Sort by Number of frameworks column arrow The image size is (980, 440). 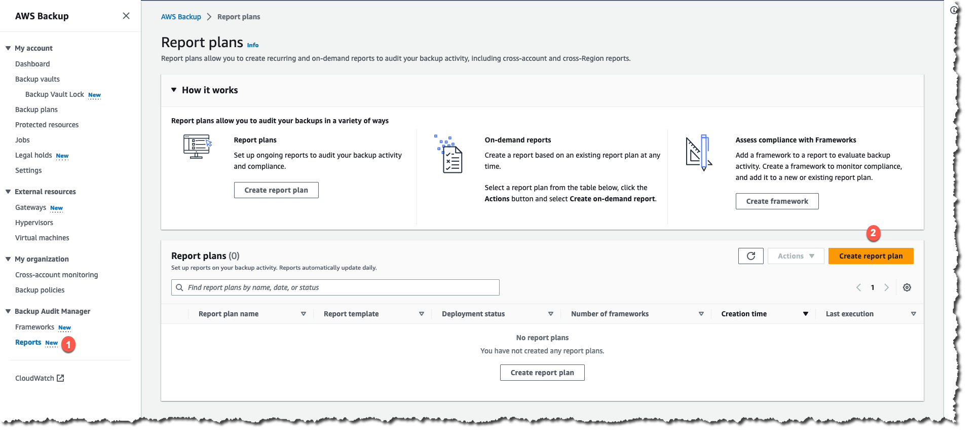701,314
